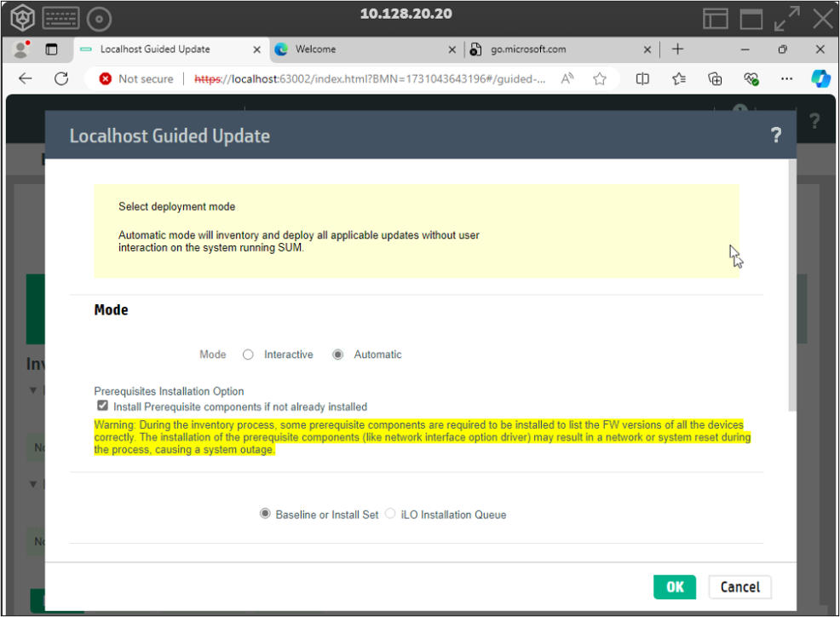Refresh the page with the reload icon

point(60,78)
